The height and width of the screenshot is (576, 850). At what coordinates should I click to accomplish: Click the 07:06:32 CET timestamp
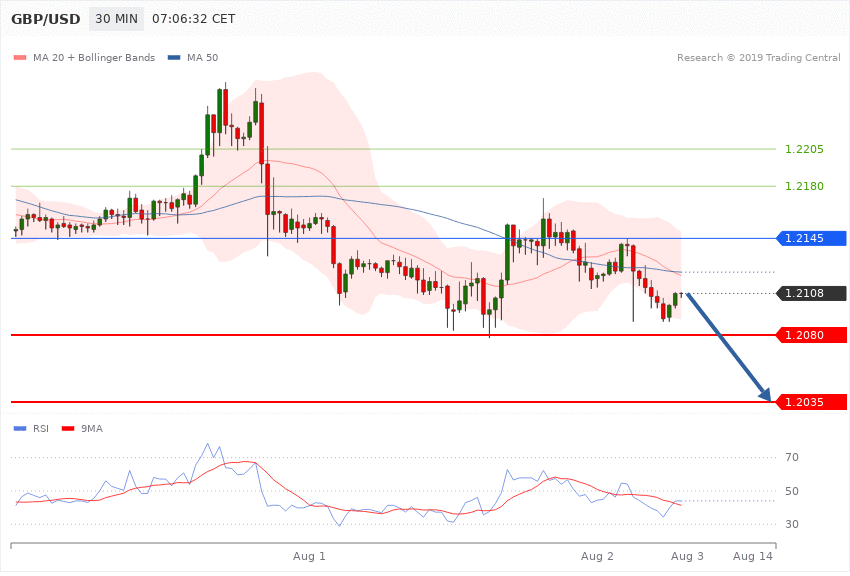(194, 19)
